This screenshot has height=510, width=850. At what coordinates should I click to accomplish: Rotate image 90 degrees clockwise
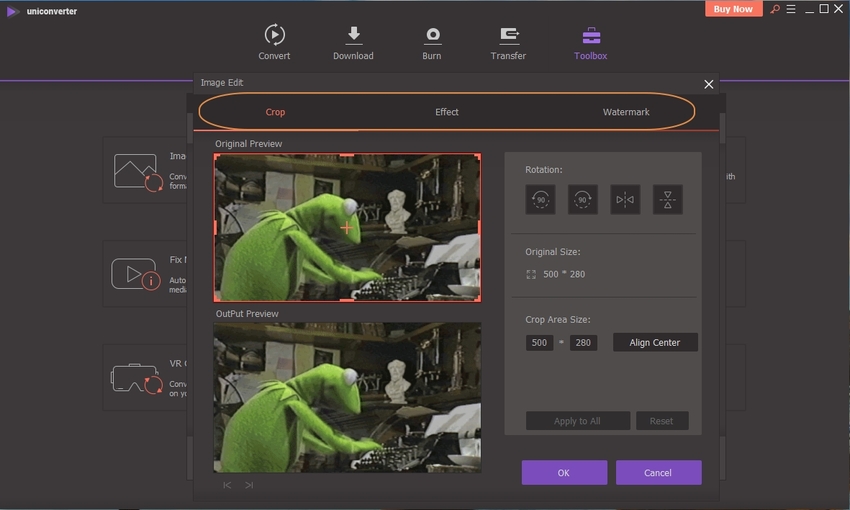click(x=583, y=200)
